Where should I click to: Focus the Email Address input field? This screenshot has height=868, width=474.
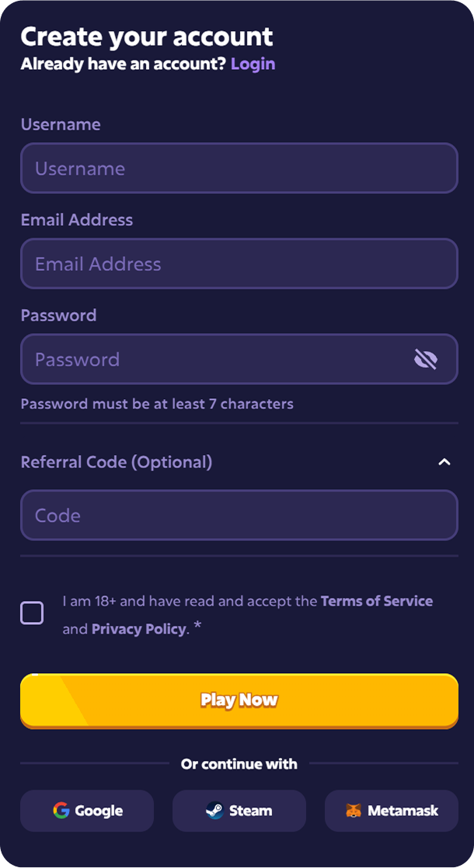pos(239,263)
